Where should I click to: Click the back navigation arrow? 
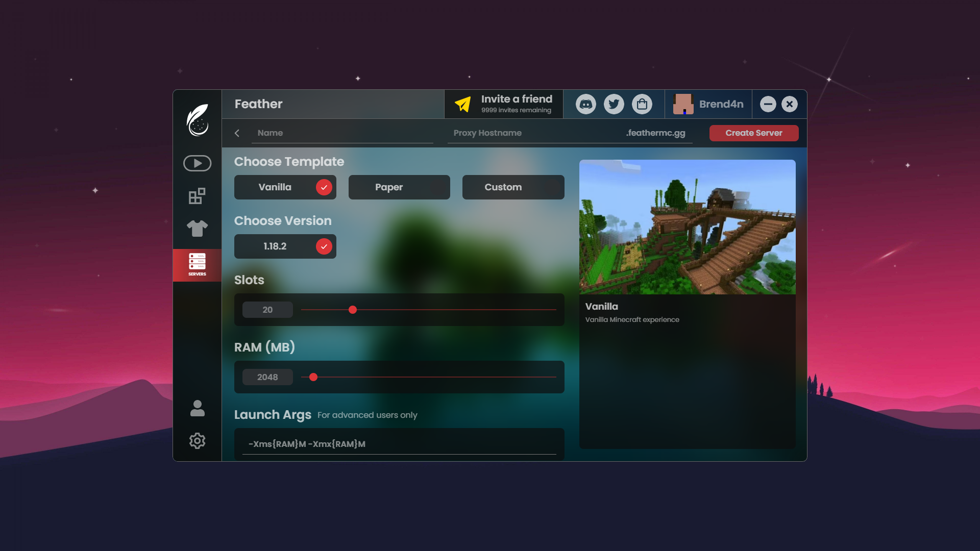click(237, 133)
